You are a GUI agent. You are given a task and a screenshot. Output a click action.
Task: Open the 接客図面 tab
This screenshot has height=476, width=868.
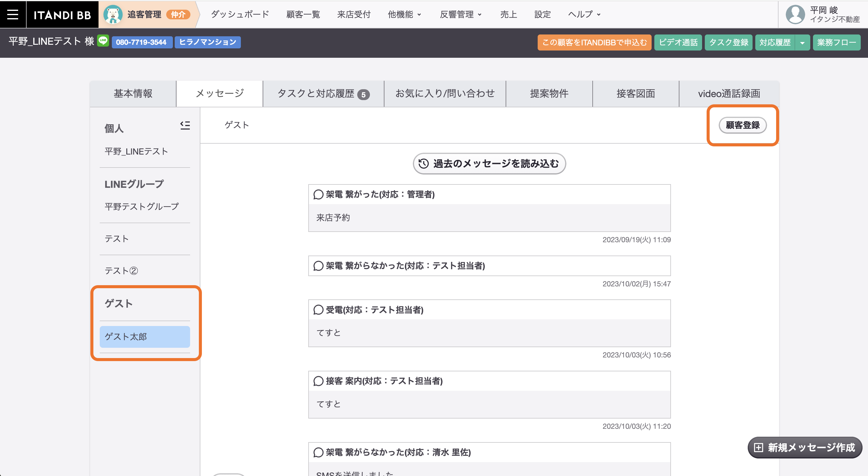coord(636,94)
